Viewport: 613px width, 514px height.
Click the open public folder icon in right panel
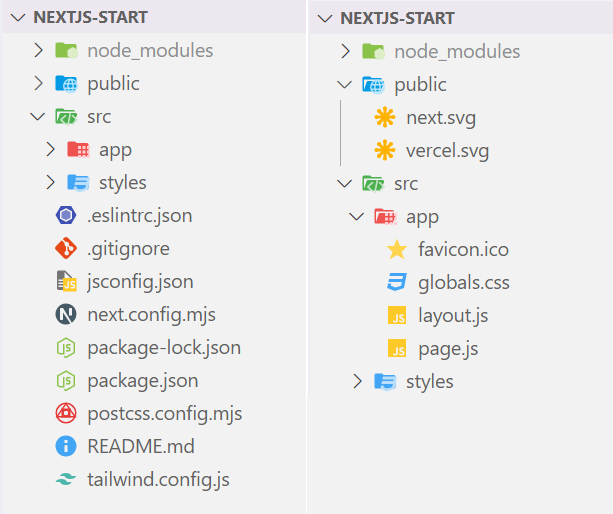coord(373,84)
